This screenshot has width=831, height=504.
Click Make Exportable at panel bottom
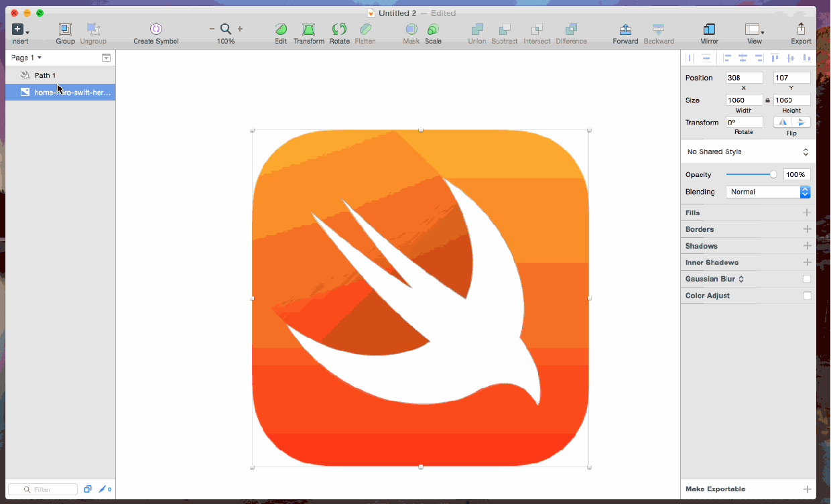tap(715, 489)
